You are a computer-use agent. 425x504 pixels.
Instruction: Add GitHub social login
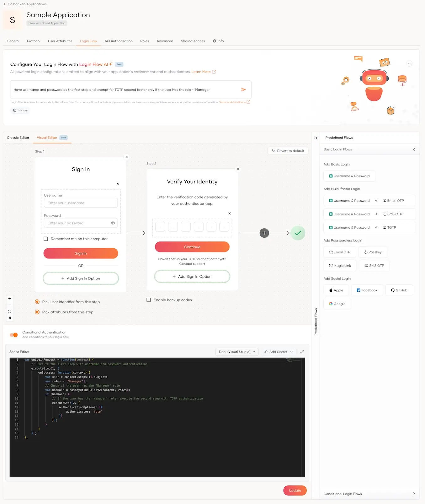tap(399, 290)
